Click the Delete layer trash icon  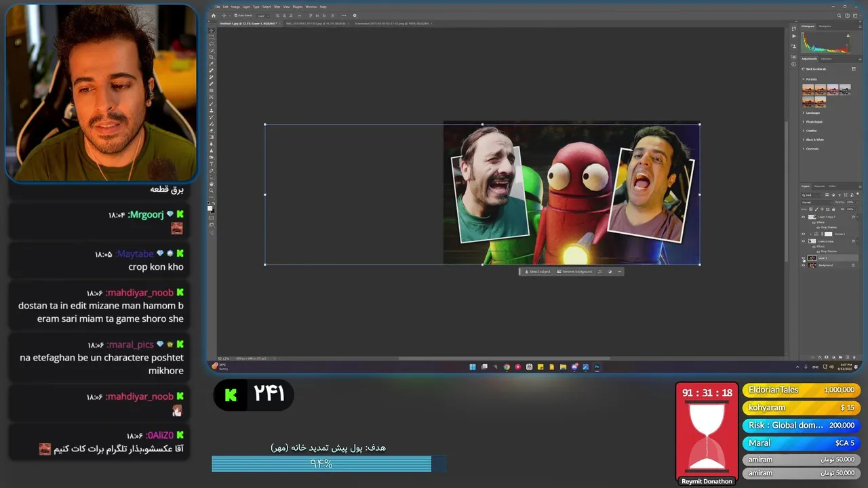coord(854,357)
